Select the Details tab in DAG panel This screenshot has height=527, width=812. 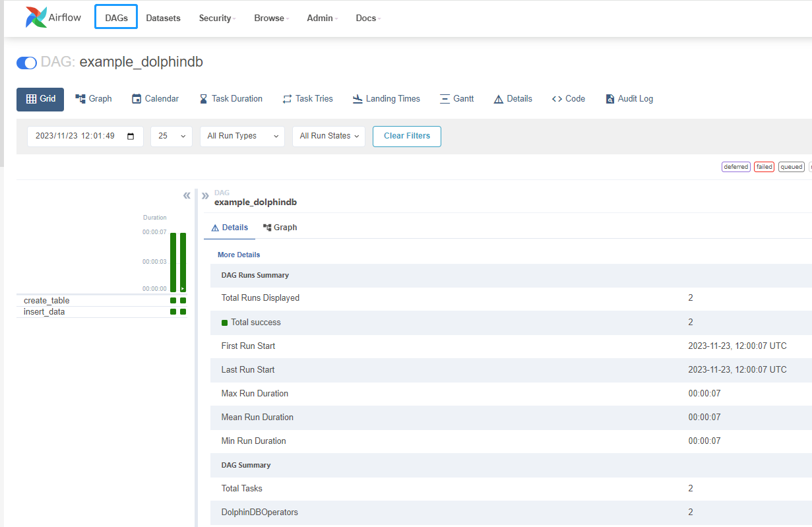pos(230,228)
